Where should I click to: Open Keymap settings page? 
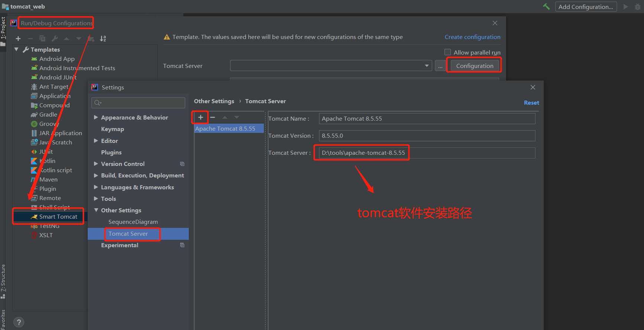pyautogui.click(x=113, y=129)
